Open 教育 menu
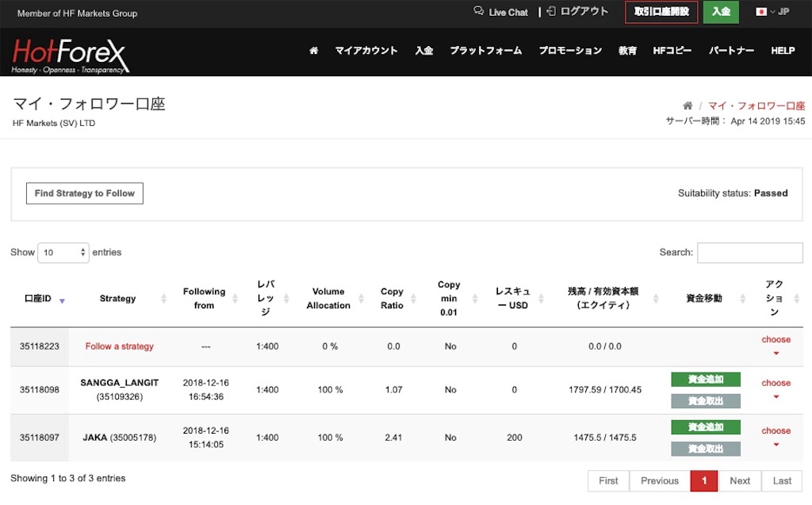The height and width of the screenshot is (505, 812). tap(627, 50)
